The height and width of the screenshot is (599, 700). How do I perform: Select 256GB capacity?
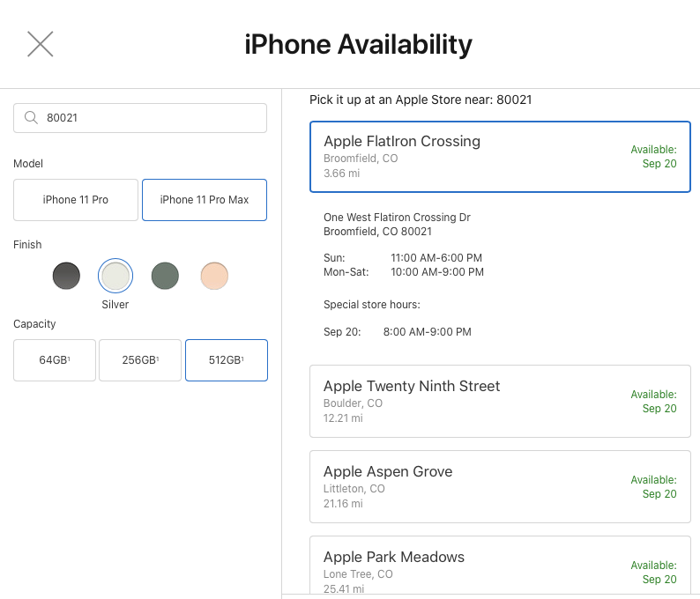pos(140,360)
